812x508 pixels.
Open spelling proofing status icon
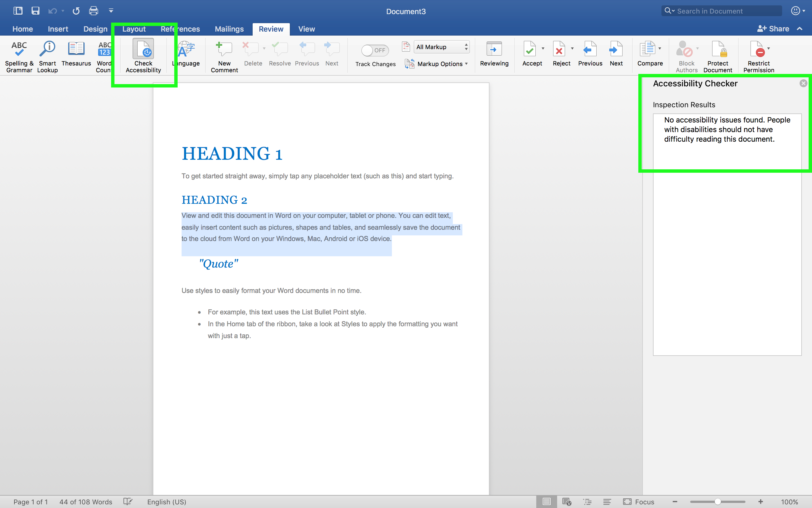[x=128, y=502]
